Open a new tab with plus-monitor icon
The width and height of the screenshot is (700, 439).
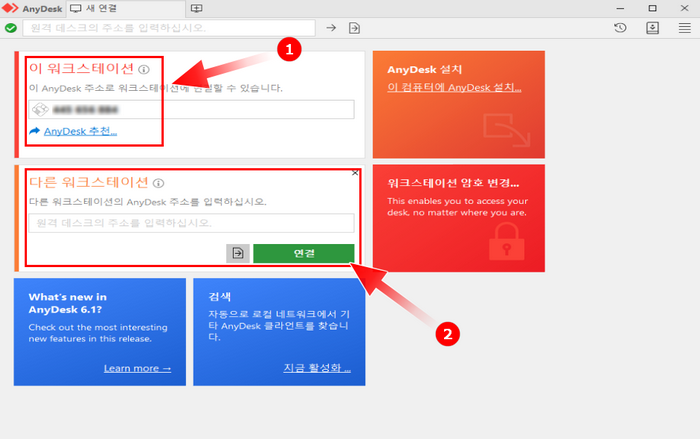[196, 8]
